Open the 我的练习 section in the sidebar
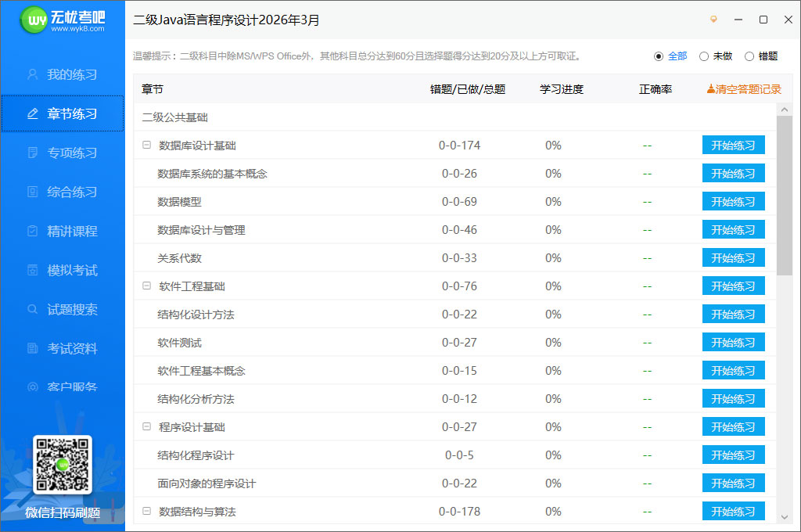The image size is (801, 532). click(63, 74)
